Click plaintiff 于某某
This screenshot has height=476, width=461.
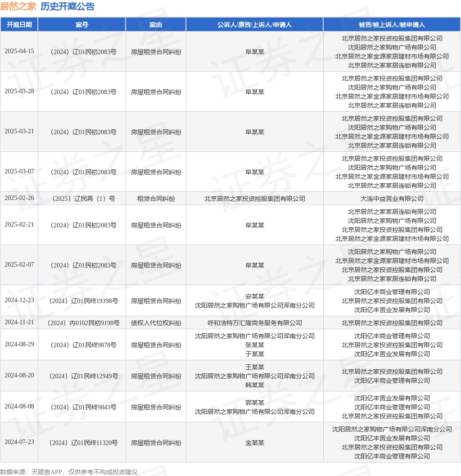255,354
